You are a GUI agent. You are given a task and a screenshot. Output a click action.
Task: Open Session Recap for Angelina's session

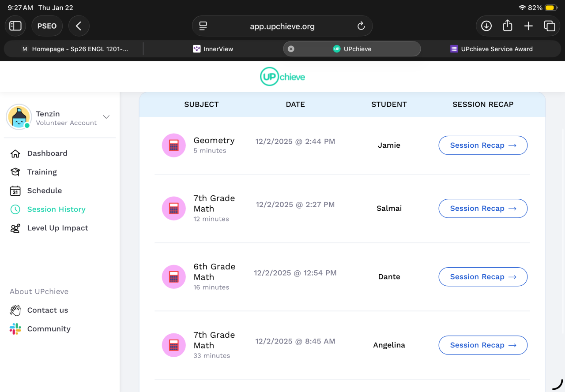click(x=483, y=345)
